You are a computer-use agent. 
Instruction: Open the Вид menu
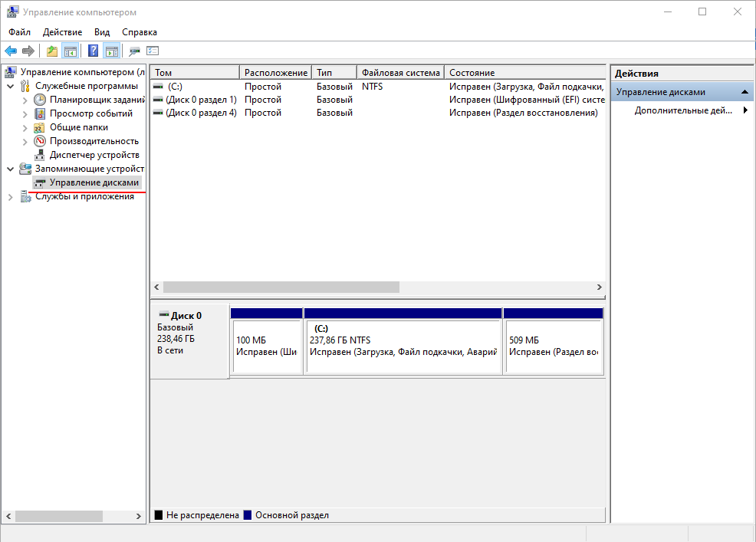[102, 32]
